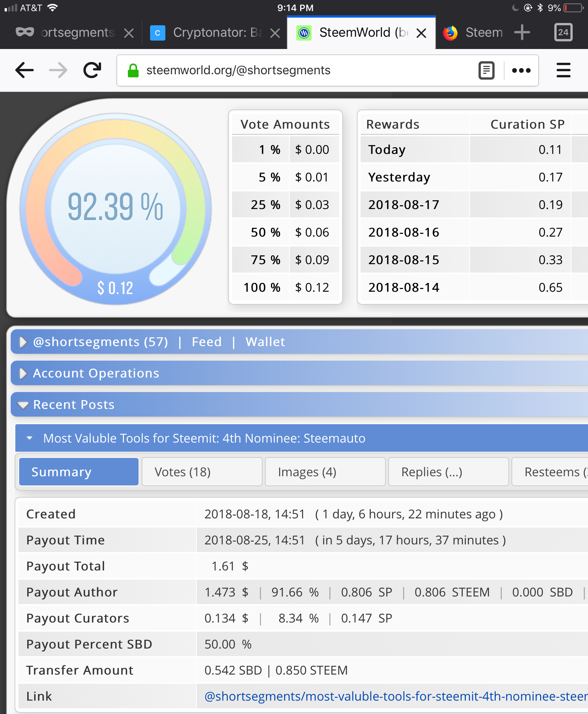Screen dimensions: 588x714
Task: Switch to the ortsegments tab
Action: tap(72, 33)
